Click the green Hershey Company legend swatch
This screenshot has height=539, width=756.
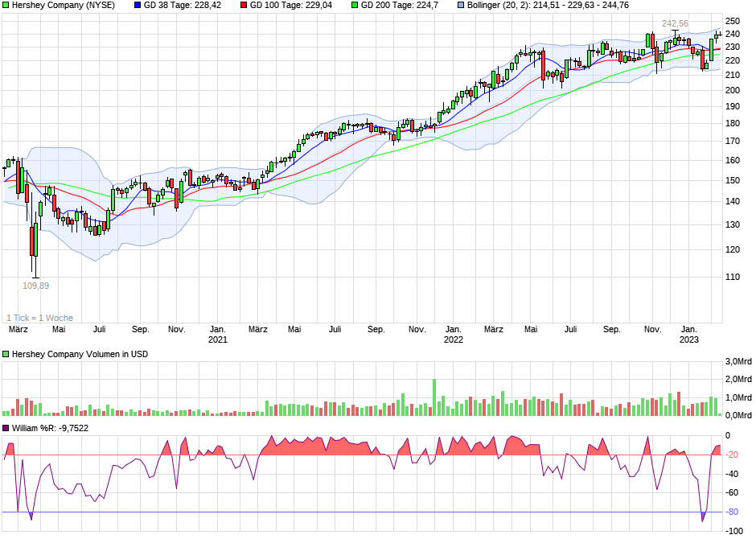6,6
